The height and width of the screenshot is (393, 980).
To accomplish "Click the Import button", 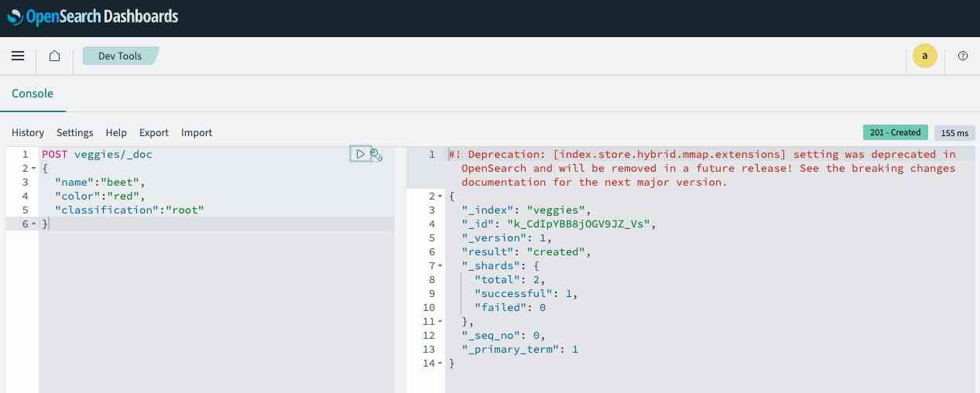I will coord(197,133).
